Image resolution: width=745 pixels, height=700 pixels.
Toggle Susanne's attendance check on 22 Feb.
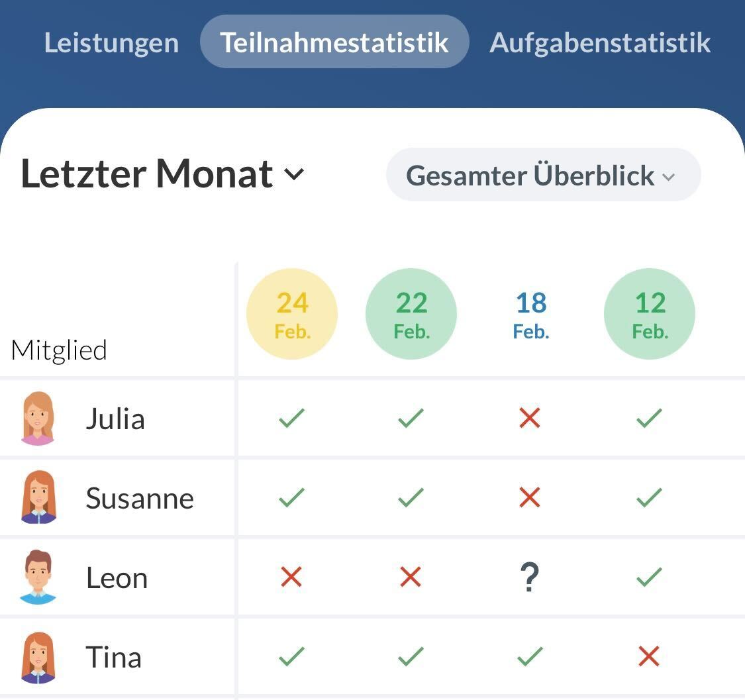[x=411, y=497]
